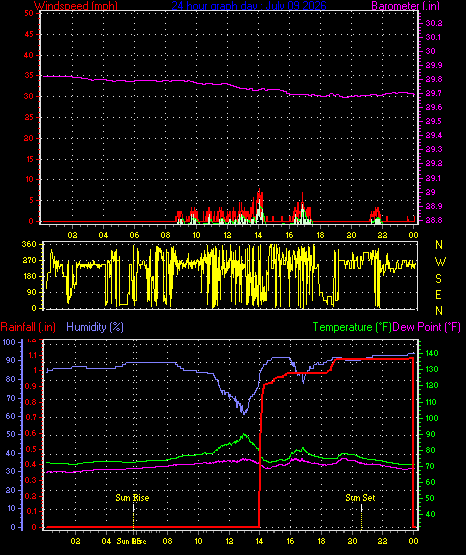
Task: Click "70" on the blue humidity axis
Action: [11, 398]
